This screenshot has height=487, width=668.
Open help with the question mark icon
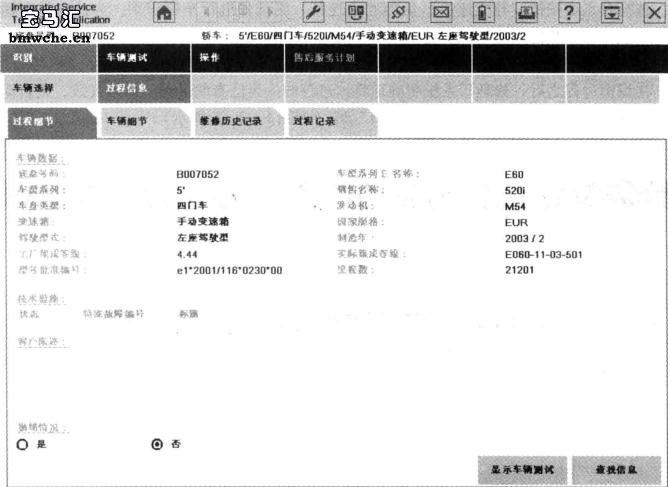point(569,12)
